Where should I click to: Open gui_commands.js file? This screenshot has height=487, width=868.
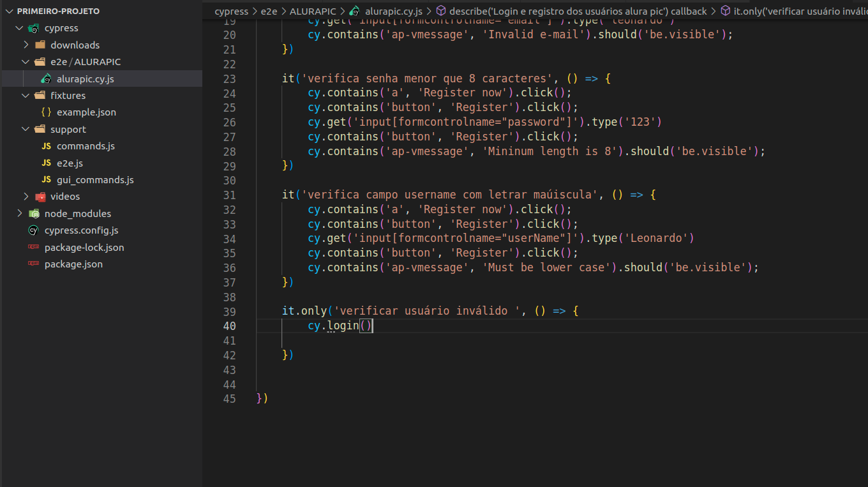[x=95, y=180]
